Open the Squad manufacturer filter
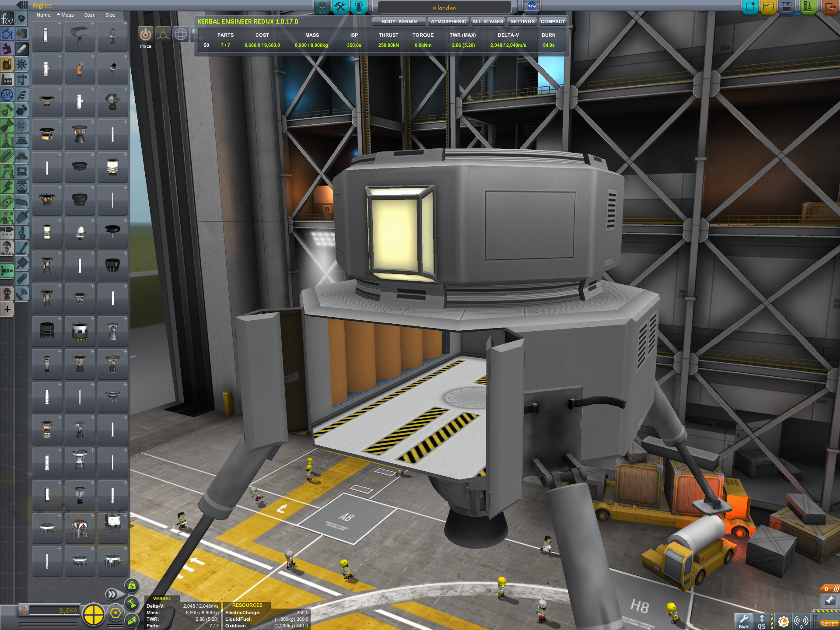This screenshot has height=630, width=840. click(x=7, y=248)
